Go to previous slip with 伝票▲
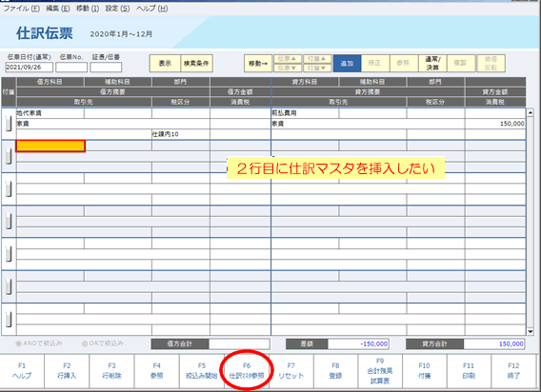The width and height of the screenshot is (541, 392). pyautogui.click(x=288, y=59)
